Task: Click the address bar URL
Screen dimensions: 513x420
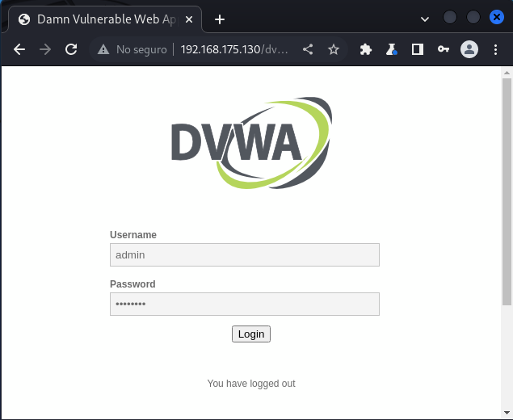Action: tap(234, 49)
